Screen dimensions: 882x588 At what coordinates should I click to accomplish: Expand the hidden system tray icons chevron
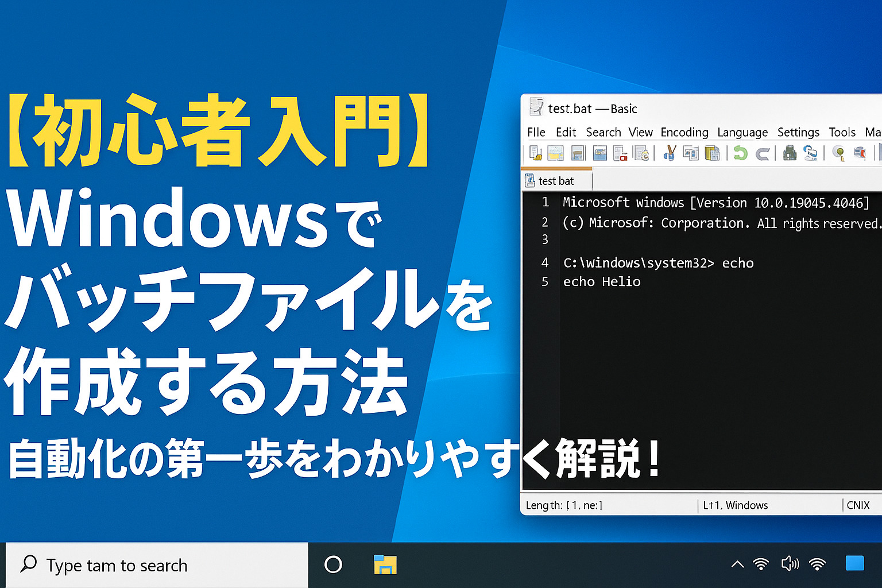(737, 564)
